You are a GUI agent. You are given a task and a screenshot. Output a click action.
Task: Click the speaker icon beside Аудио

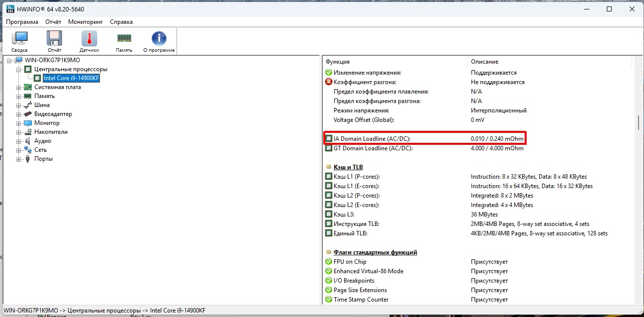(28, 141)
